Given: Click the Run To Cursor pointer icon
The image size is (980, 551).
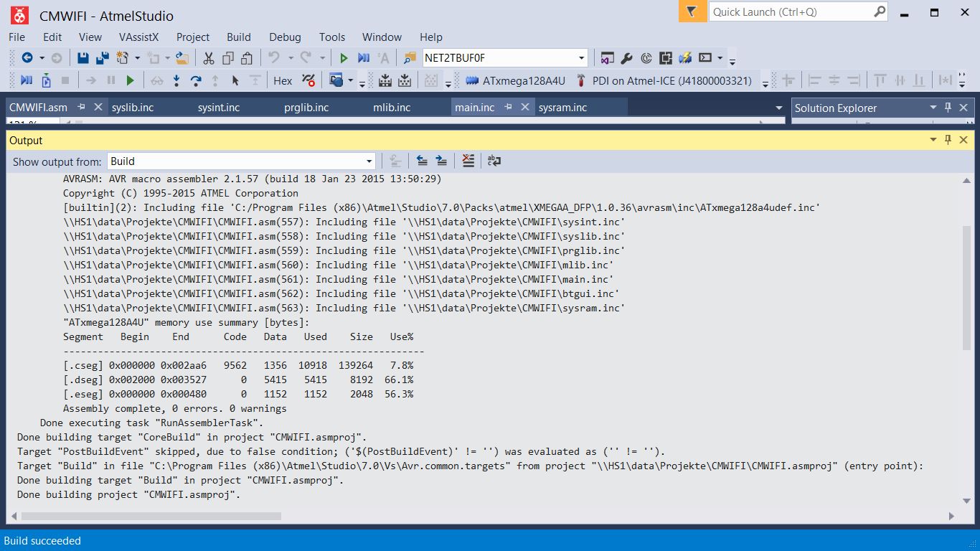Looking at the screenshot, I should tap(235, 80).
